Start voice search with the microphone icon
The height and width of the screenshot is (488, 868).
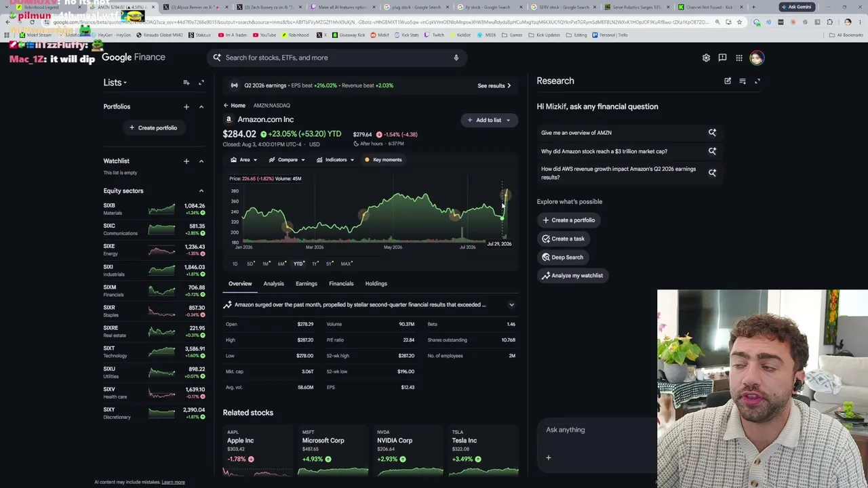pyautogui.click(x=456, y=58)
